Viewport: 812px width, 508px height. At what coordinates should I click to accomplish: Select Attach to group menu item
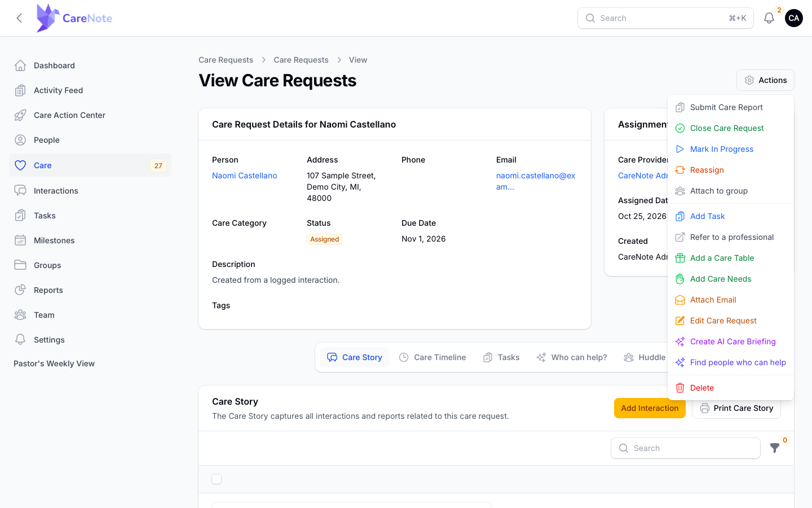(731, 191)
